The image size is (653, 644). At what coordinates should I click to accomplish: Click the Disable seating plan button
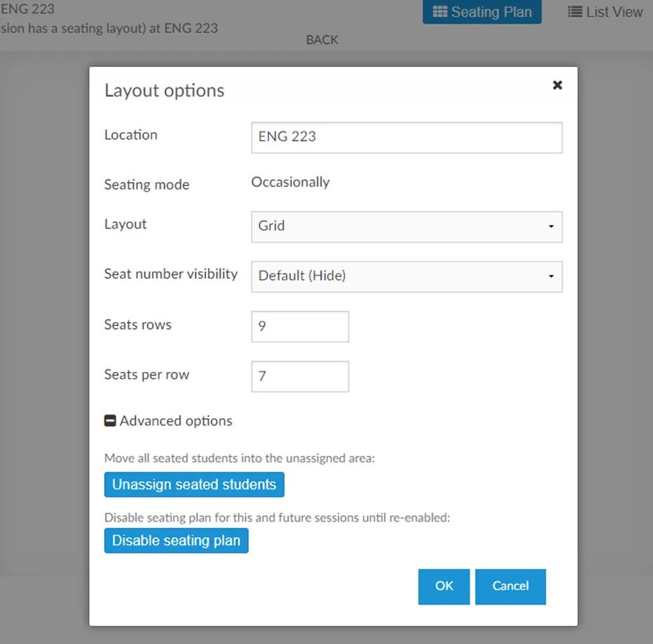[x=176, y=541]
